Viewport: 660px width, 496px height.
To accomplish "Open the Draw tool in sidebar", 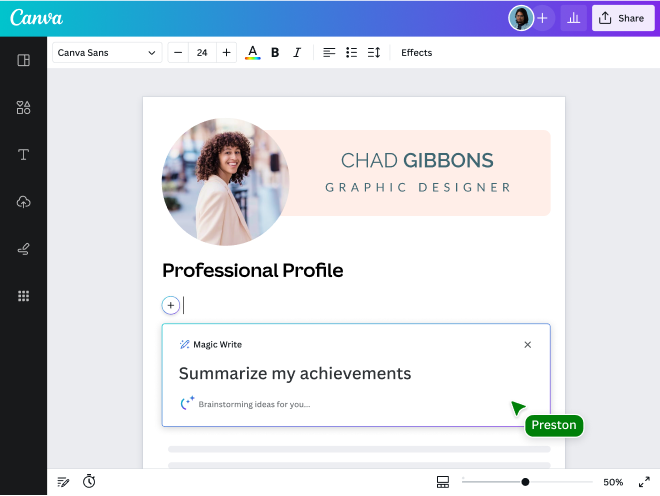I will (x=24, y=249).
